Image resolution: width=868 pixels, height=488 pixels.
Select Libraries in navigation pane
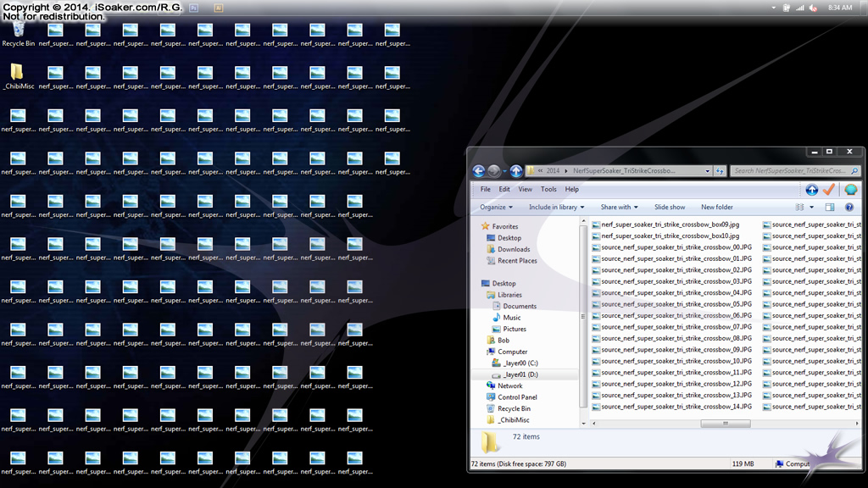(x=504, y=295)
